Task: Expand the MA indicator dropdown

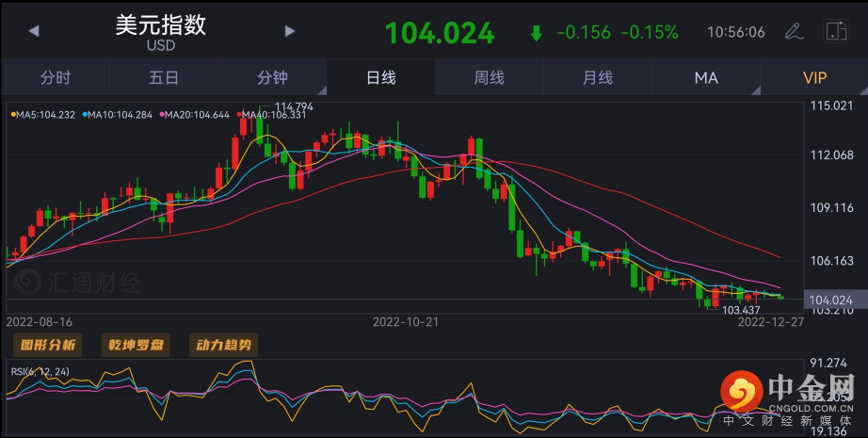Action: (706, 78)
